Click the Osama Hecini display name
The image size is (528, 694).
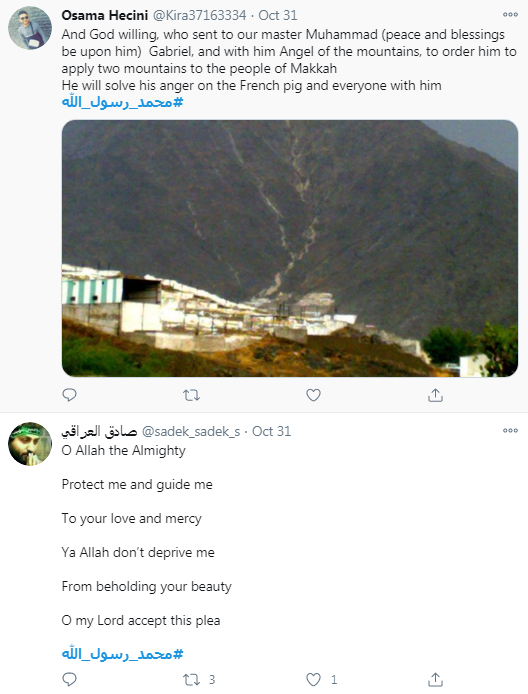tap(105, 15)
